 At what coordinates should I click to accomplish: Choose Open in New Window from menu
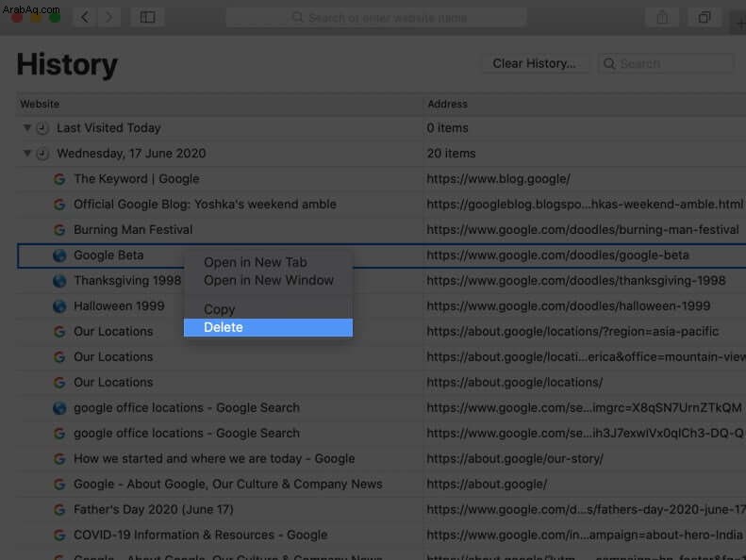(x=269, y=280)
